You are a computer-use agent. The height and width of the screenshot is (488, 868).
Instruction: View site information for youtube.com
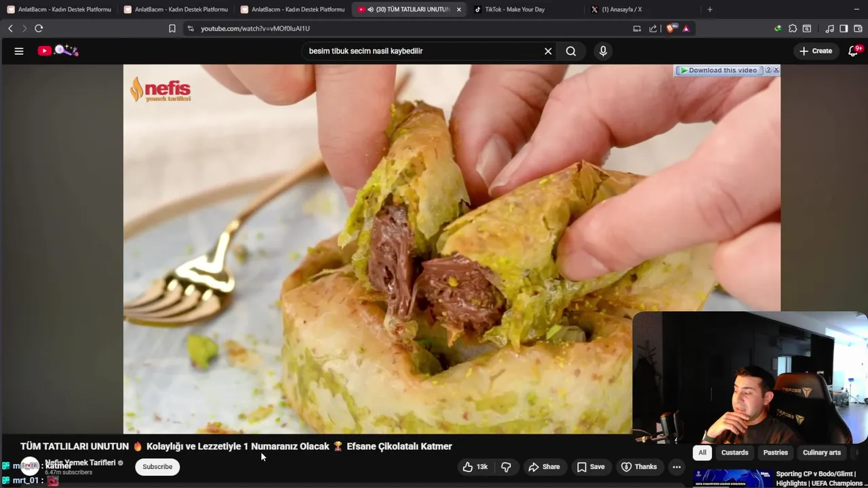[x=191, y=28]
